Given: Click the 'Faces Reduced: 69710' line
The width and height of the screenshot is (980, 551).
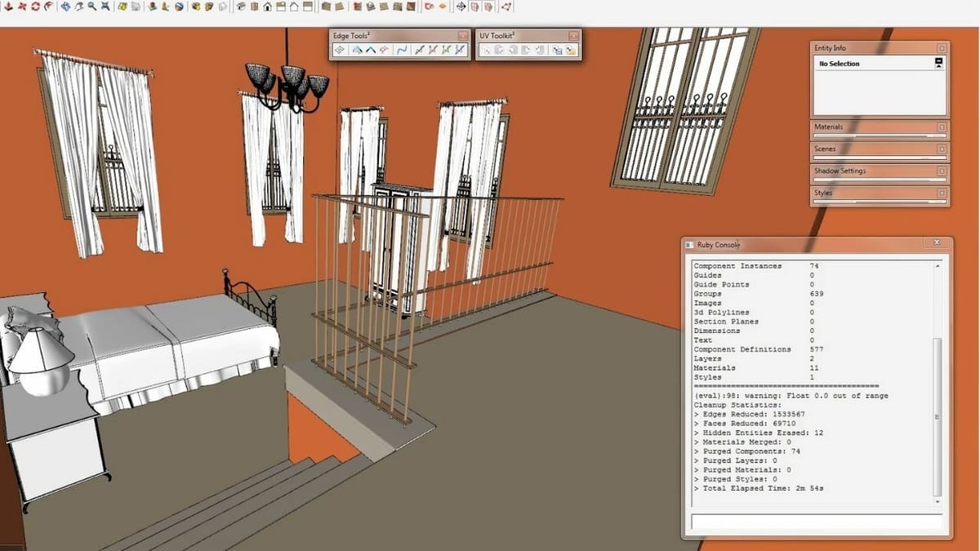Looking at the screenshot, I should pos(746,424).
